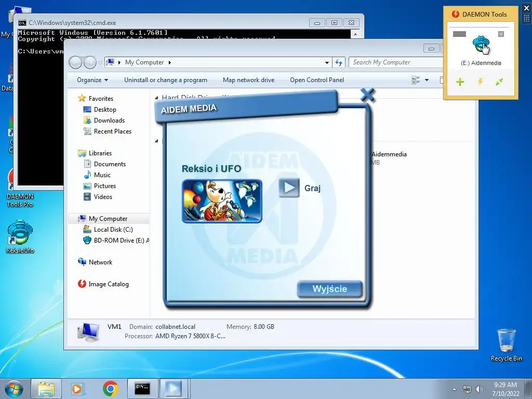Screen dimensions: 532x399
Task: Open Google Chrome from the taskbar
Action: coord(110,389)
